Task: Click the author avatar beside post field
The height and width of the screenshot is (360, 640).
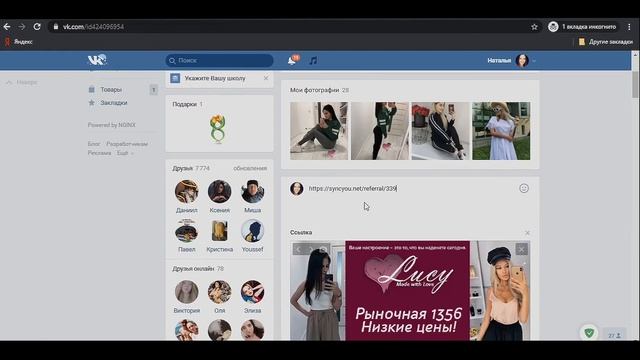Action: 297,189
